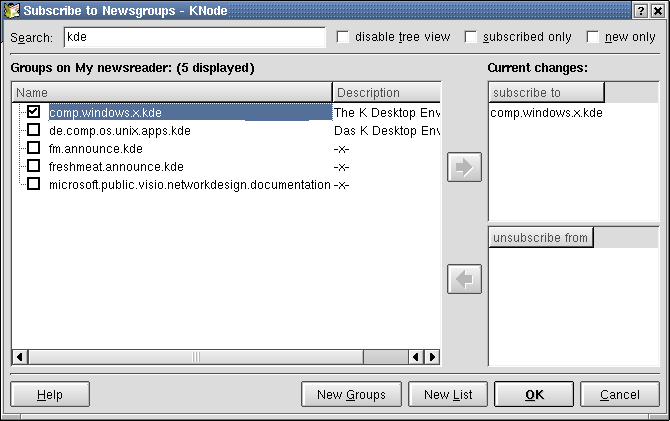The width and height of the screenshot is (670, 421).
Task: Cancel the subscription dialog
Action: click(x=620, y=394)
